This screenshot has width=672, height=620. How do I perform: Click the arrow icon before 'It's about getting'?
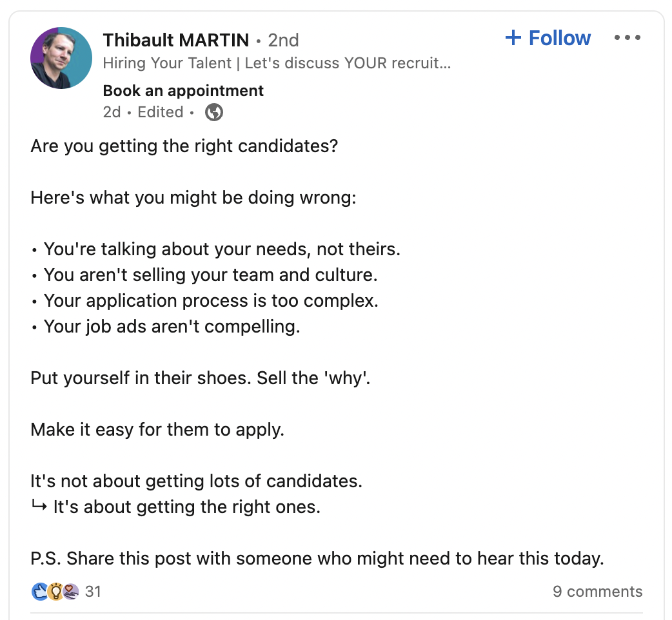39,506
